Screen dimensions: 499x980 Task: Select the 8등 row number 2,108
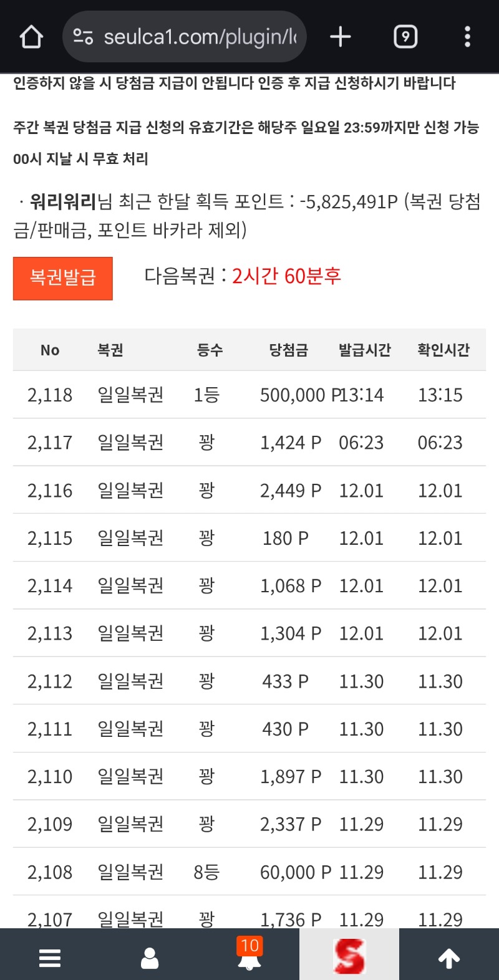click(50, 872)
